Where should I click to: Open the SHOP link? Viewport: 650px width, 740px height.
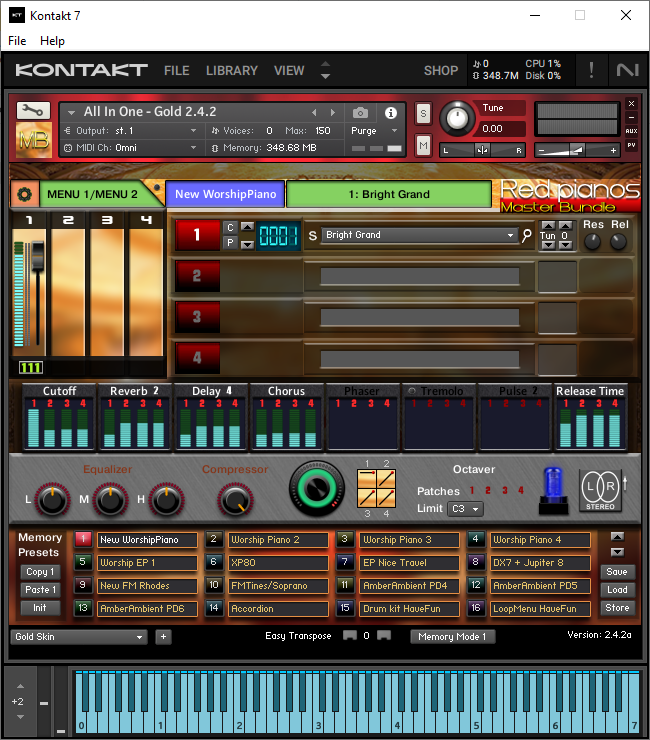pos(441,71)
